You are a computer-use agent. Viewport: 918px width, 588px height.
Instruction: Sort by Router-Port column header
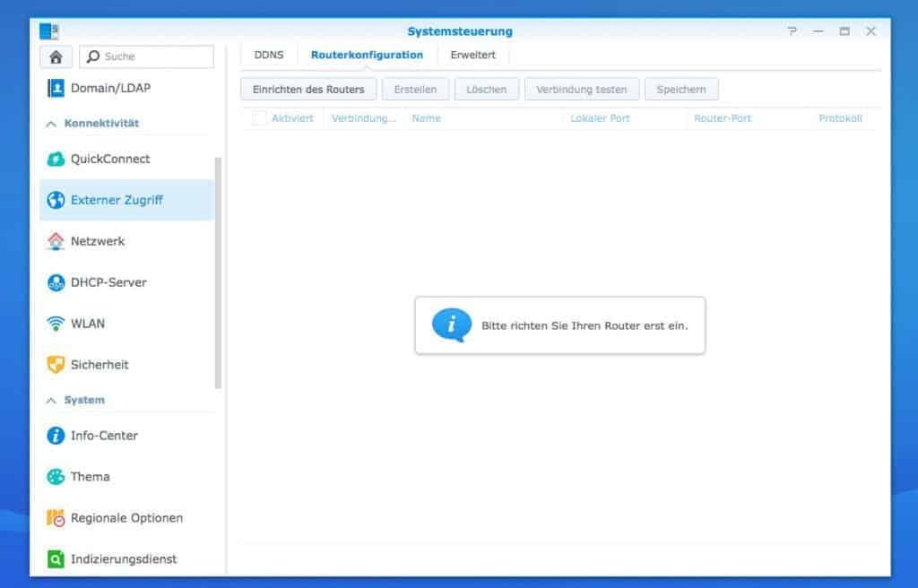click(722, 118)
